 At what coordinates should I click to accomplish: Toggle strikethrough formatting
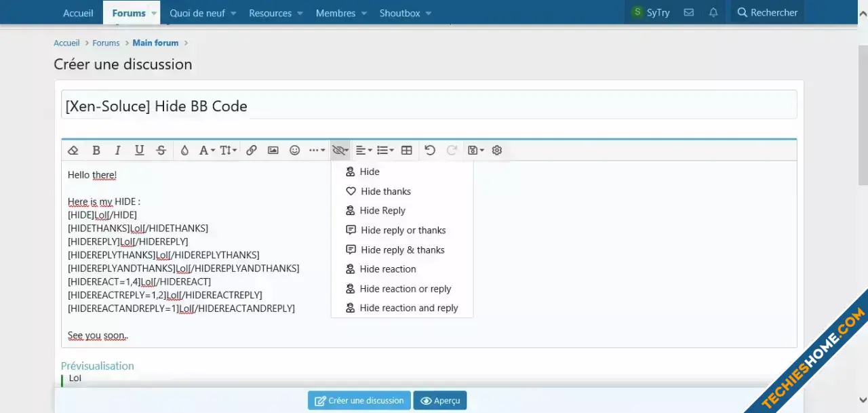[161, 151]
